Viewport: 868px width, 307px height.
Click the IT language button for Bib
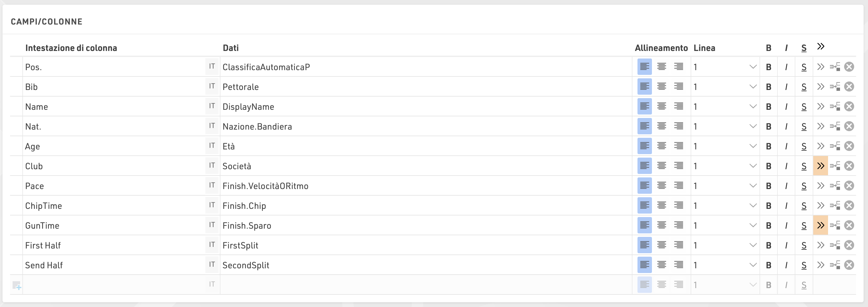pyautogui.click(x=212, y=87)
